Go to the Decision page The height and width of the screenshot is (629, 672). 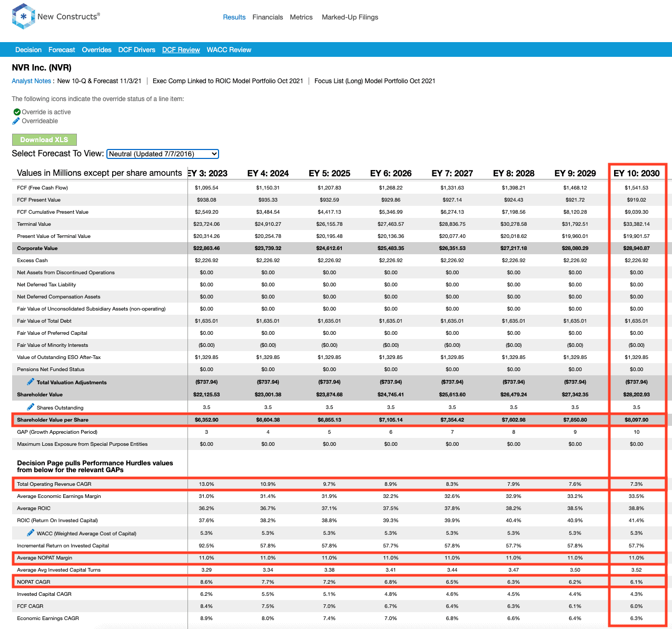28,50
